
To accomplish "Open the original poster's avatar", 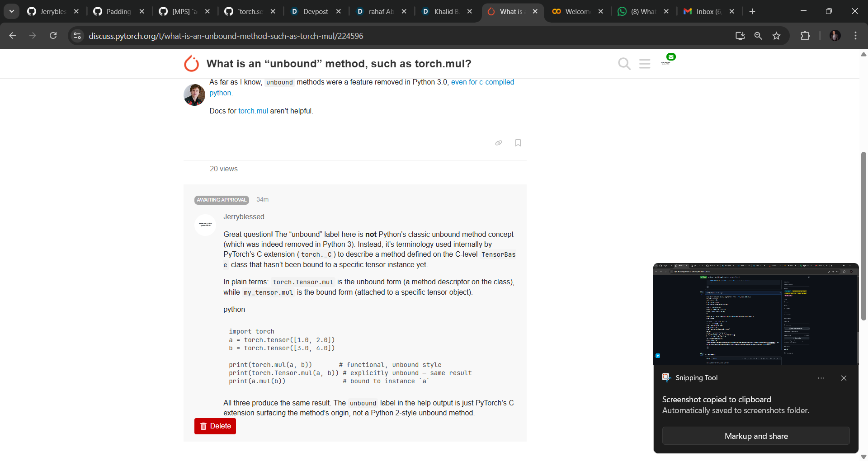I will point(194,95).
